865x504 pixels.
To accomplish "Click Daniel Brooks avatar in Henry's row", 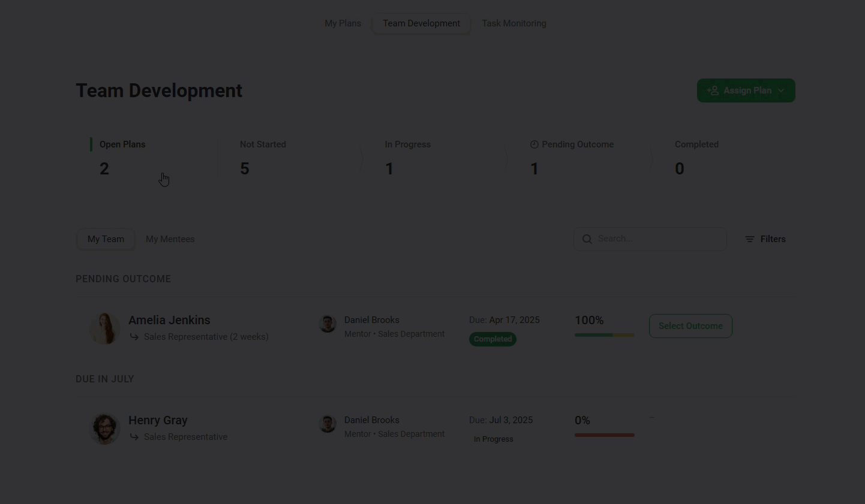I will click(328, 424).
